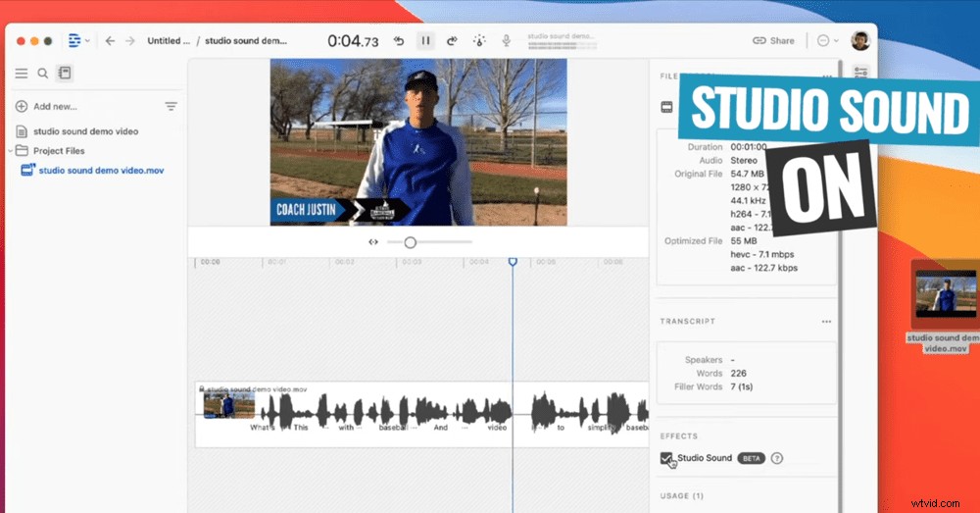Open search in the sidebar
Screen dimensions: 980x513
pos(42,74)
